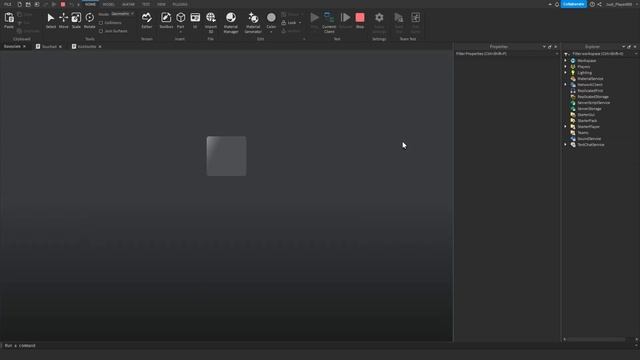
Task: Click the Explorer horizontal scrollbar
Action: tap(596, 339)
